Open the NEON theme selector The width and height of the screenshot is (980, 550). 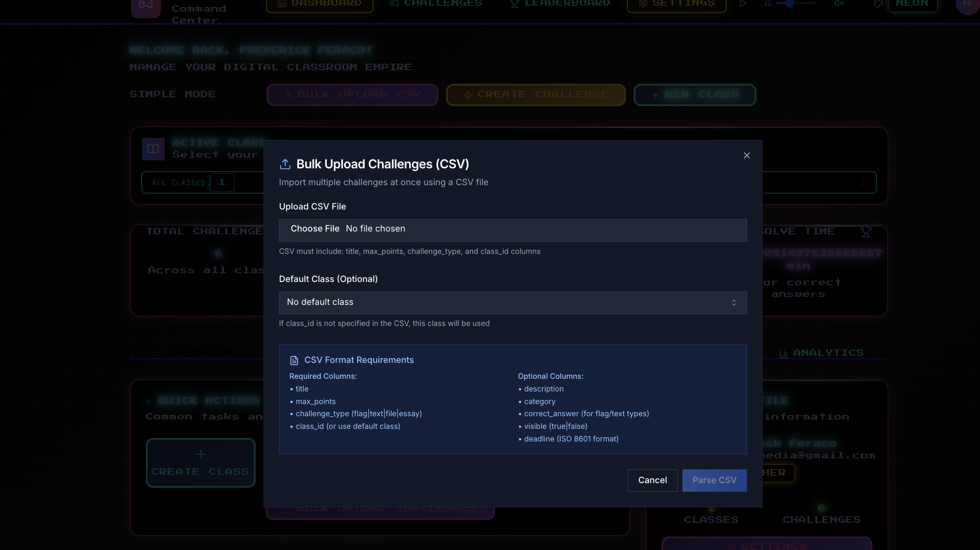[x=912, y=4]
